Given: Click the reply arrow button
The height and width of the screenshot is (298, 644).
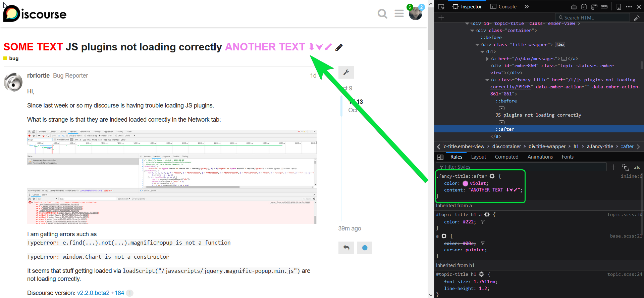Looking at the screenshot, I should 346,248.
